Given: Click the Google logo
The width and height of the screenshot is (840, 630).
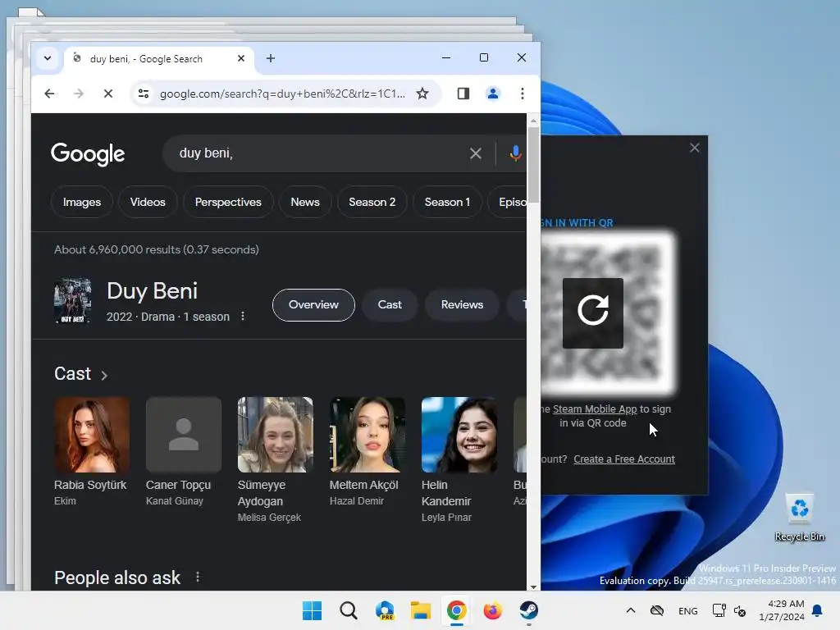Looking at the screenshot, I should pyautogui.click(x=88, y=154).
